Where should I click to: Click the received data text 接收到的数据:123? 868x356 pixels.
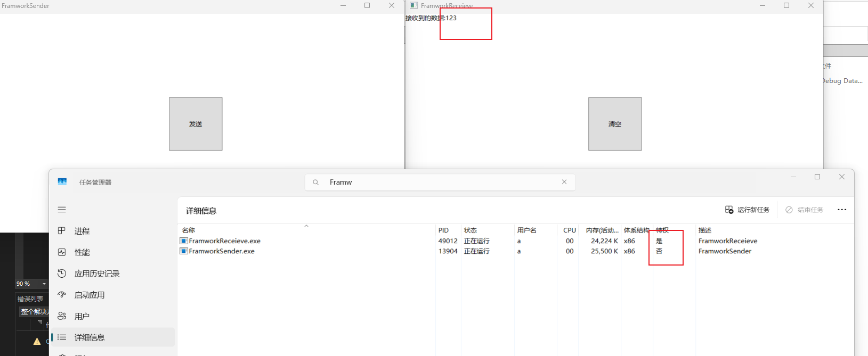pyautogui.click(x=431, y=18)
